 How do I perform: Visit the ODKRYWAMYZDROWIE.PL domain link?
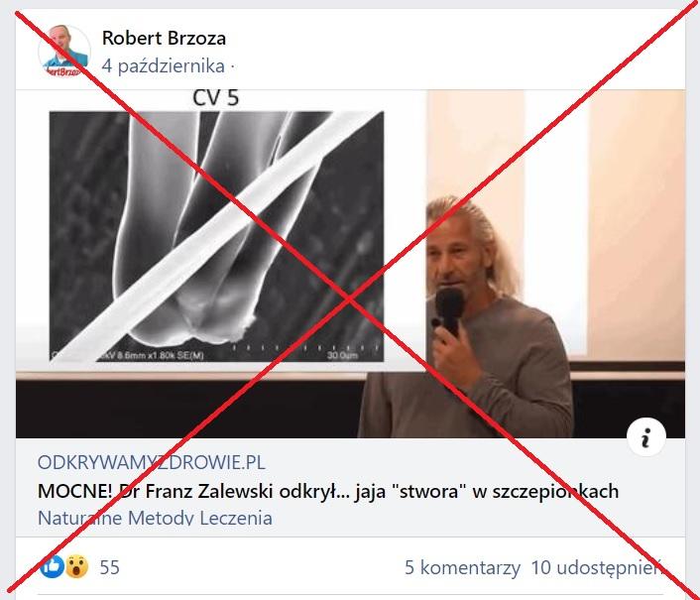coord(152,462)
